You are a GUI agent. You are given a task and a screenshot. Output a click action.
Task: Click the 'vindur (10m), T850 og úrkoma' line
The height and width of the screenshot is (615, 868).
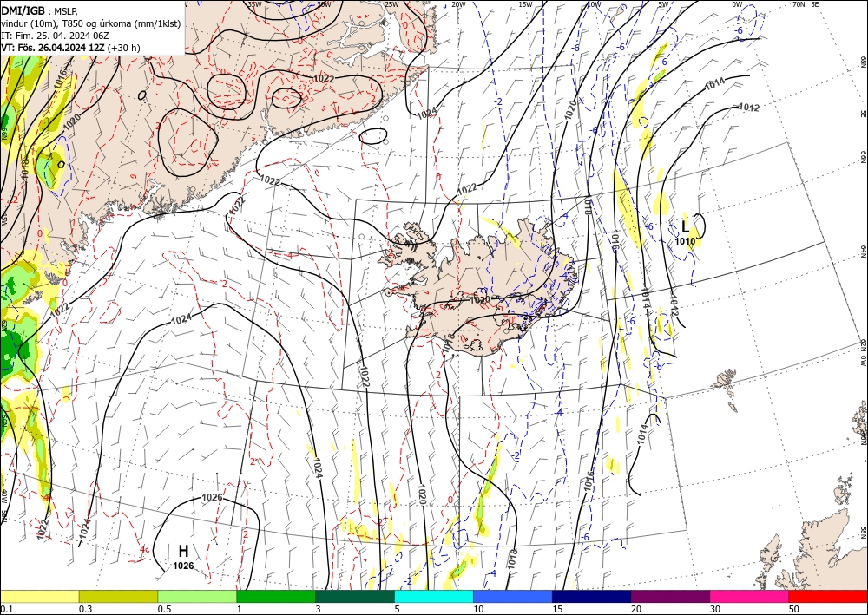point(91,23)
